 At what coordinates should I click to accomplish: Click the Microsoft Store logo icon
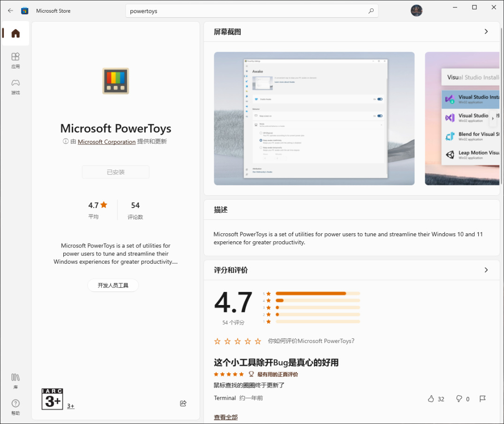(25, 11)
